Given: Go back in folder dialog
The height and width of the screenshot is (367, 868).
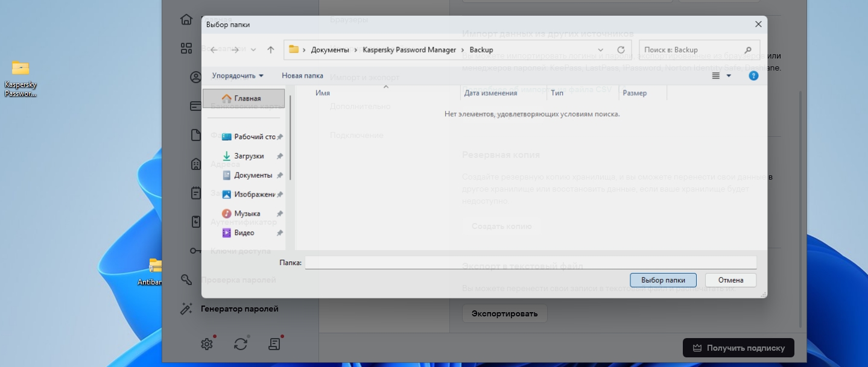Looking at the screenshot, I should [x=214, y=50].
